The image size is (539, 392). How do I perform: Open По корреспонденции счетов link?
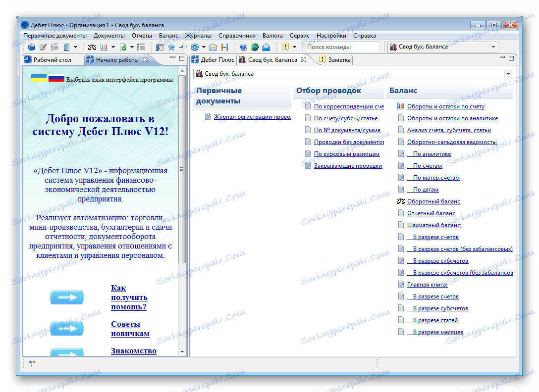click(349, 106)
